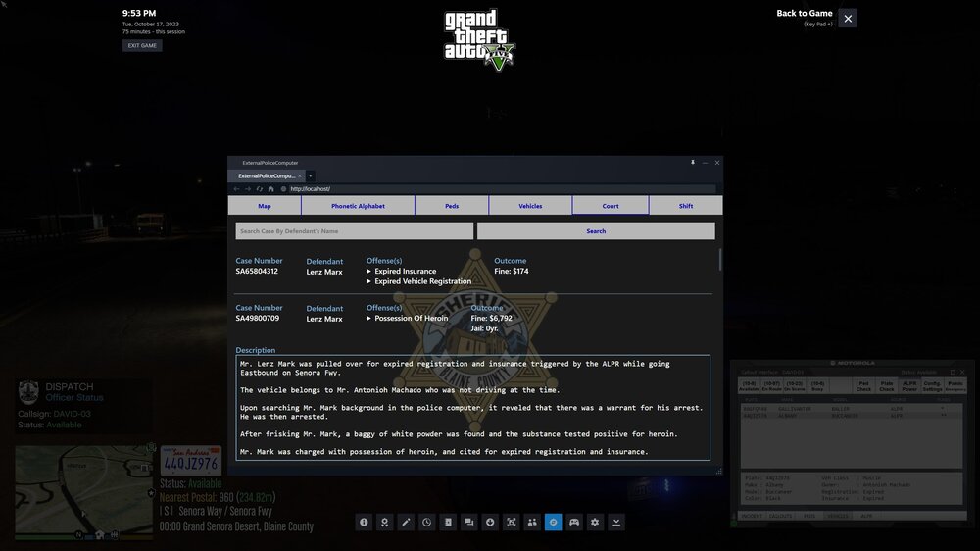Viewport: 980px width, 551px height.
Task: Open the Vehicles tab
Action: (530, 206)
